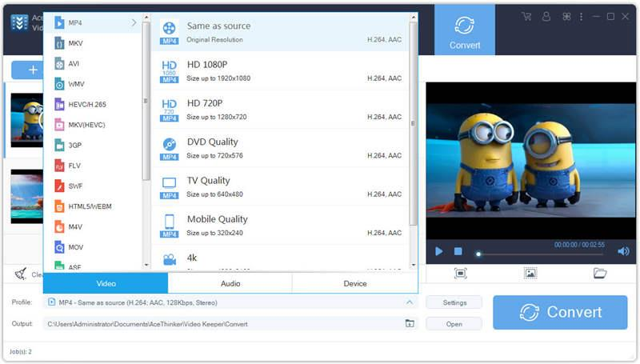
Task: Browse output folder icon in Output field
Action: 410,323
